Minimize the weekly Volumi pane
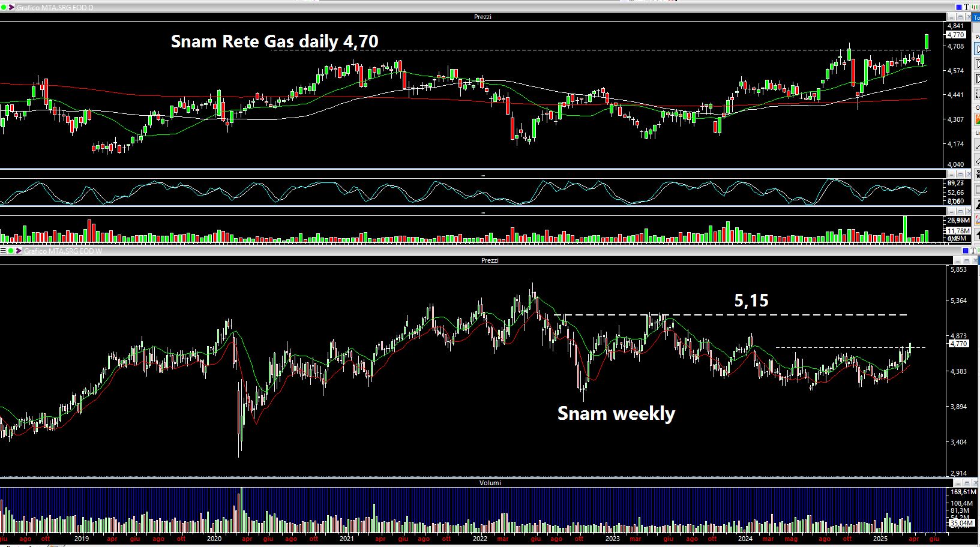The height and width of the screenshot is (547, 980). 958,483
